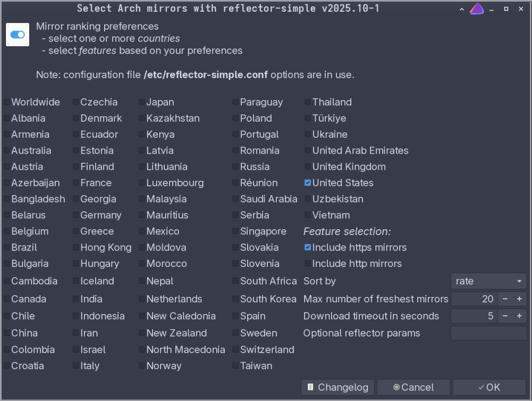Enable the North Macedonia checkbox

pyautogui.click(x=142, y=349)
